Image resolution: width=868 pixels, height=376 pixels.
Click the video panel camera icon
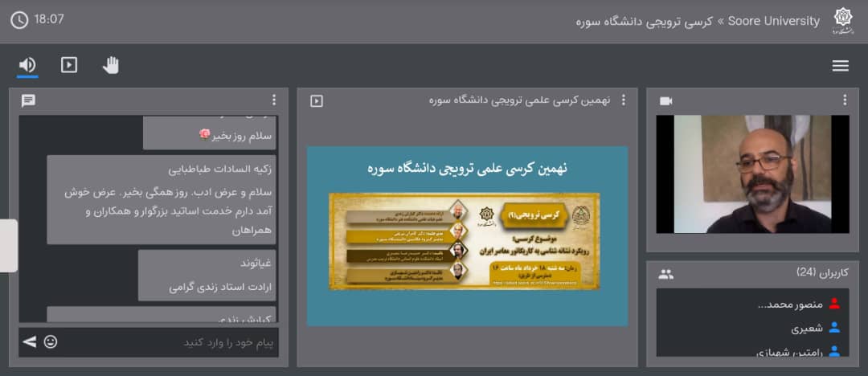tap(666, 100)
